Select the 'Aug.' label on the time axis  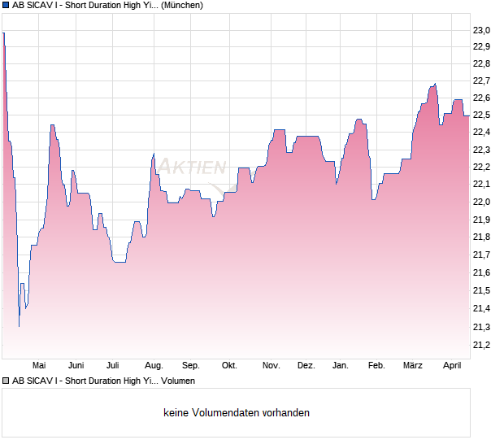[154, 365]
